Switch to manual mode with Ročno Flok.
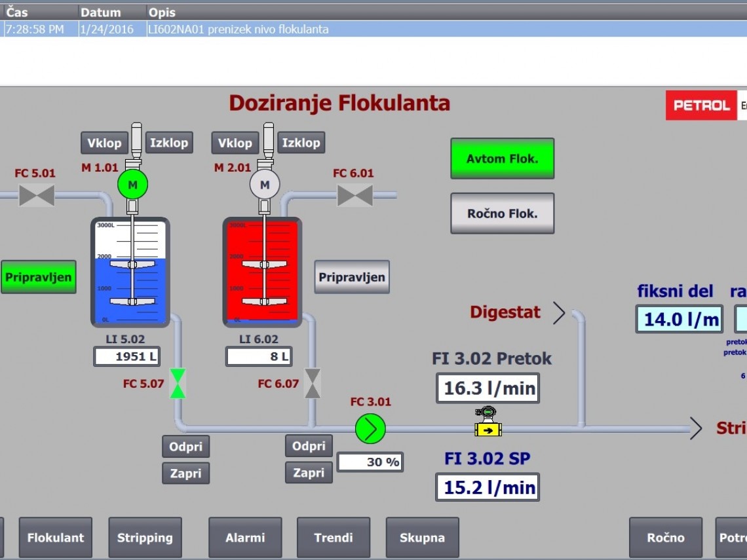 click(x=502, y=214)
